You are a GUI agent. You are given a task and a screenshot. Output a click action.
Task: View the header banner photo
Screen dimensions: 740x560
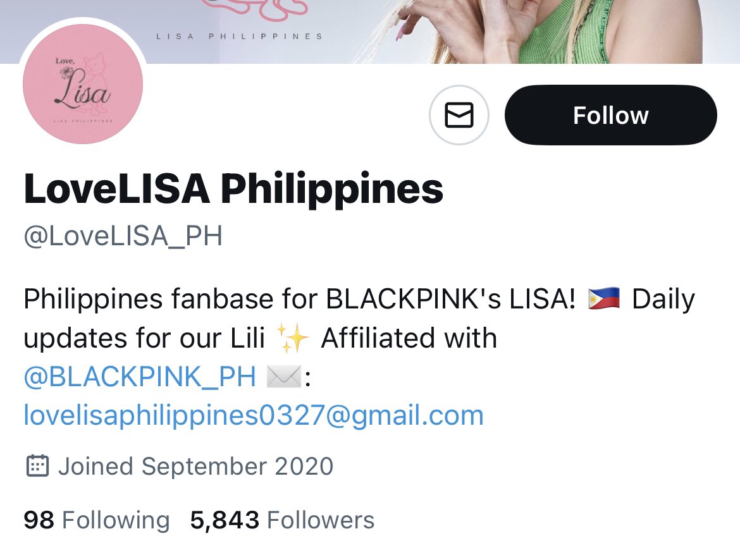coord(370,32)
